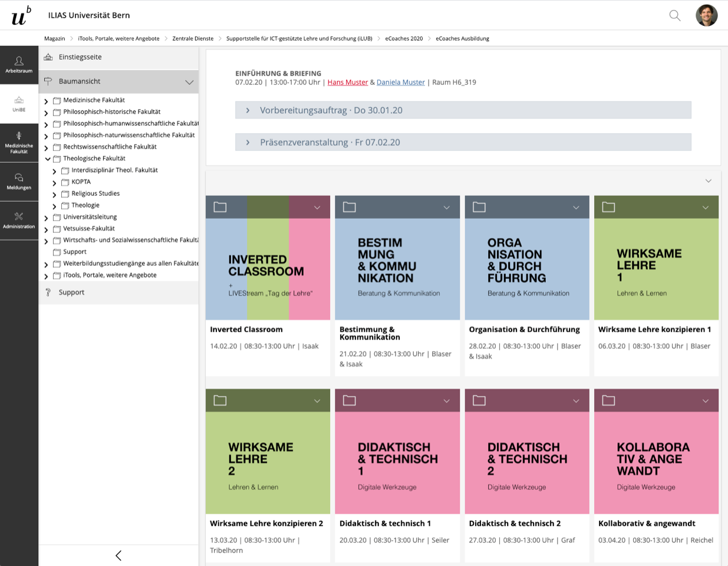Select Support entry with question mark

71,292
